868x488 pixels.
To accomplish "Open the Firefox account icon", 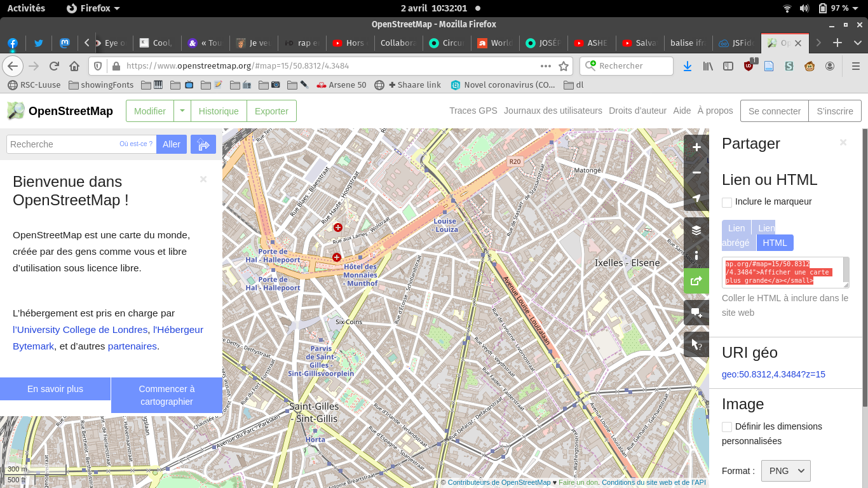I will pyautogui.click(x=830, y=66).
